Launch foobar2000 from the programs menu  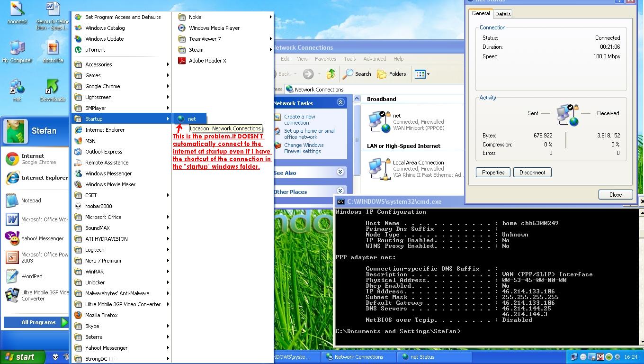121,206
